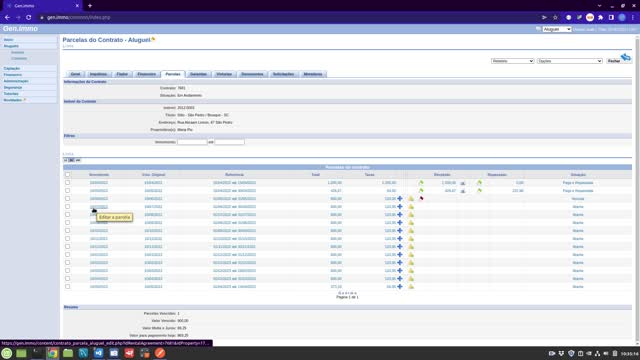Image resolution: width=640 pixels, height=360 pixels.
Task: Check the box for the first Aberta row
Action: (x=67, y=207)
